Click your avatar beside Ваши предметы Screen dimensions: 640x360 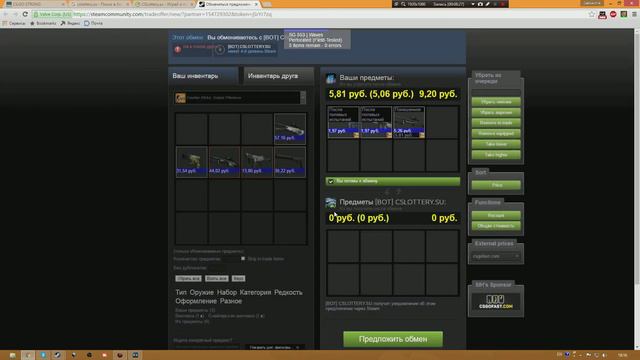click(x=331, y=78)
